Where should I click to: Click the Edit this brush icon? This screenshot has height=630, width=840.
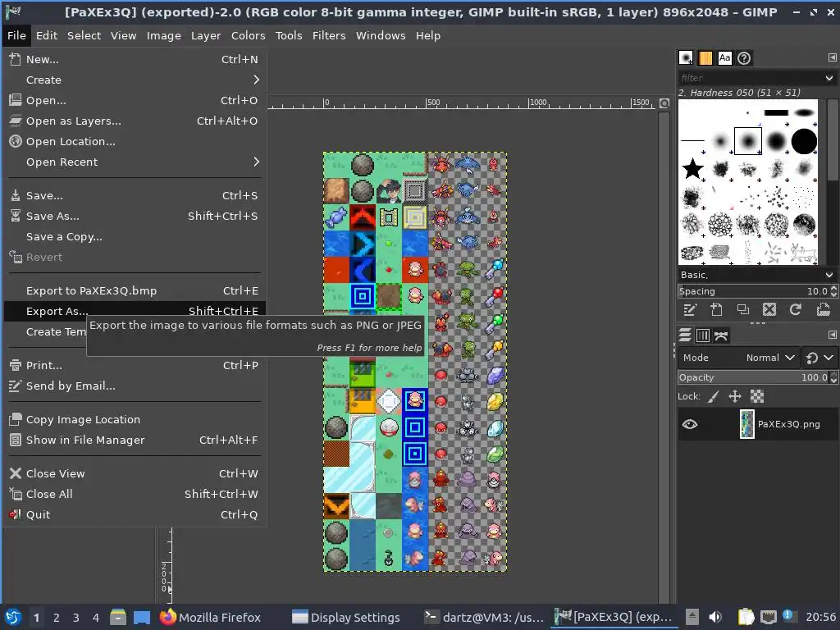click(x=690, y=309)
